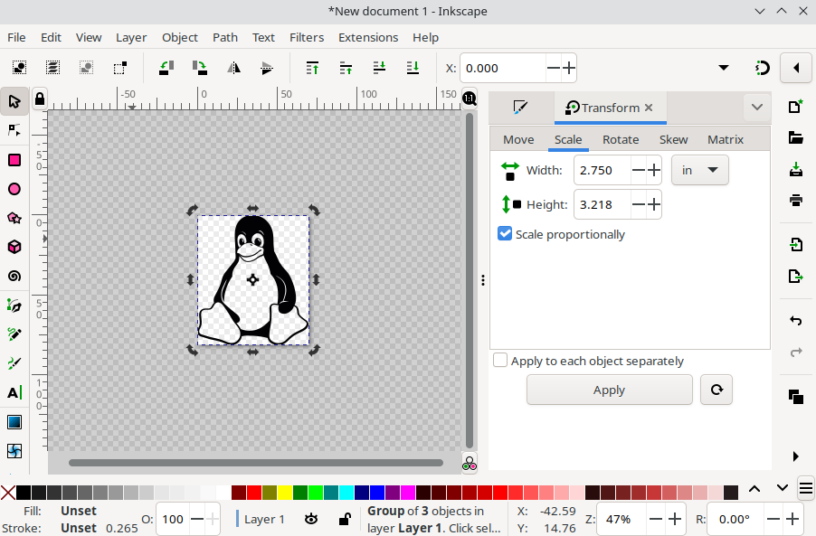Click the reset transform values button

pos(715,390)
